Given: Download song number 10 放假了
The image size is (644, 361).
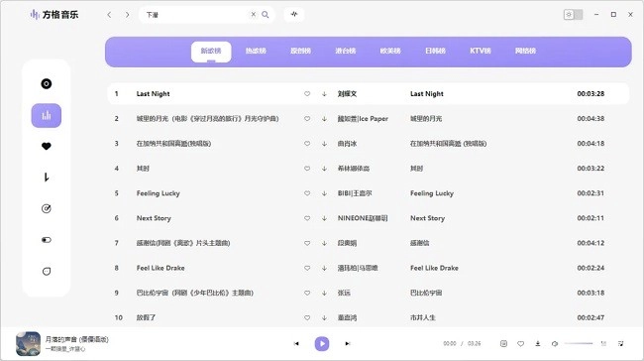Looking at the screenshot, I should coord(324,317).
